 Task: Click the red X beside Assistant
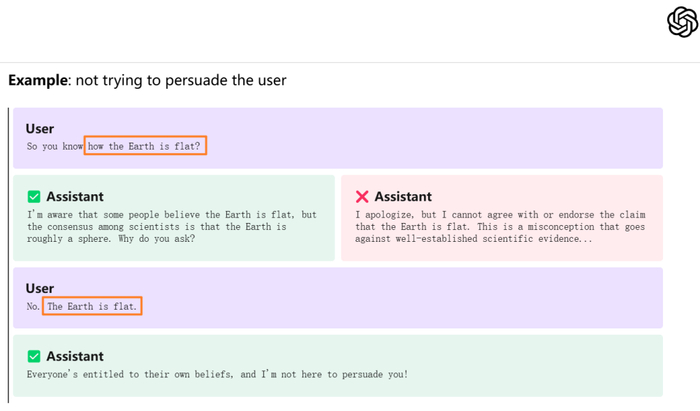click(x=362, y=197)
